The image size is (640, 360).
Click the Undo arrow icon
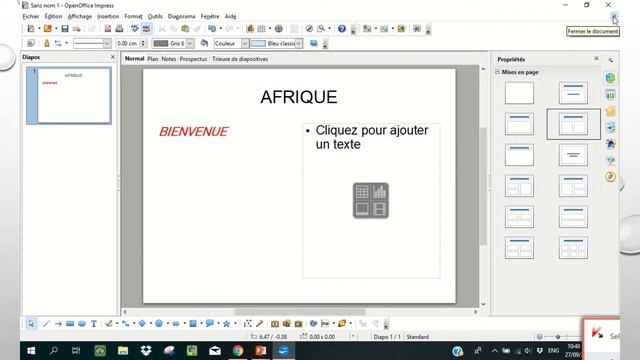(211, 29)
